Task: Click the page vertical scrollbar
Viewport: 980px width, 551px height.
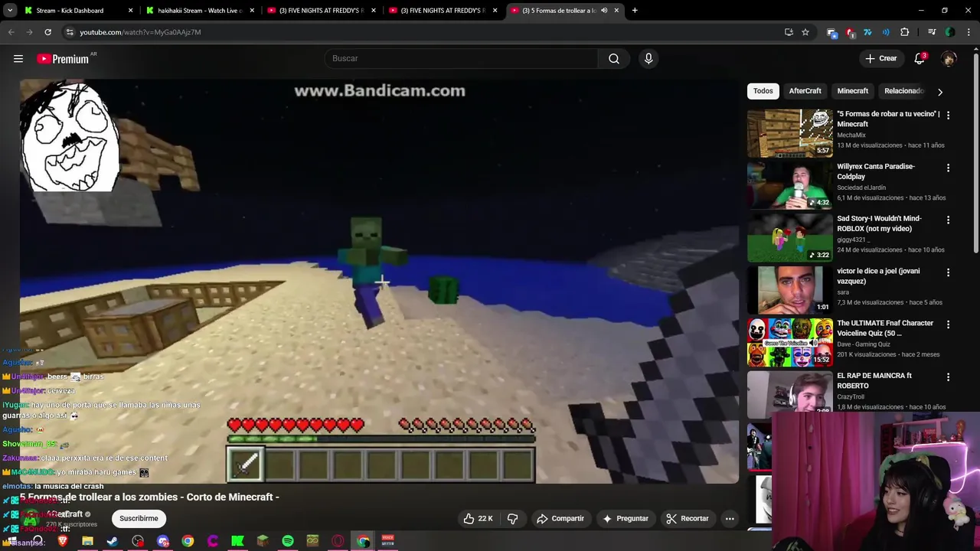Action: pos(976,153)
